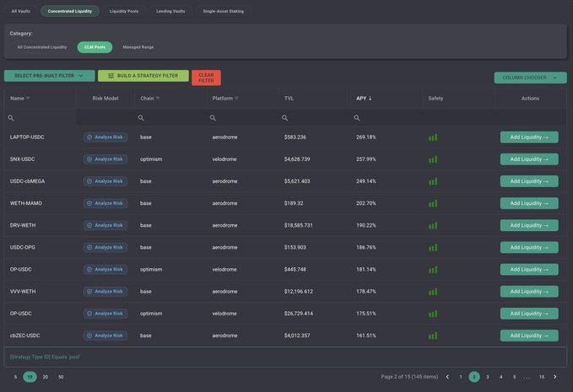Click the APY descending sort arrow
The image size is (573, 392).
tap(370, 98)
